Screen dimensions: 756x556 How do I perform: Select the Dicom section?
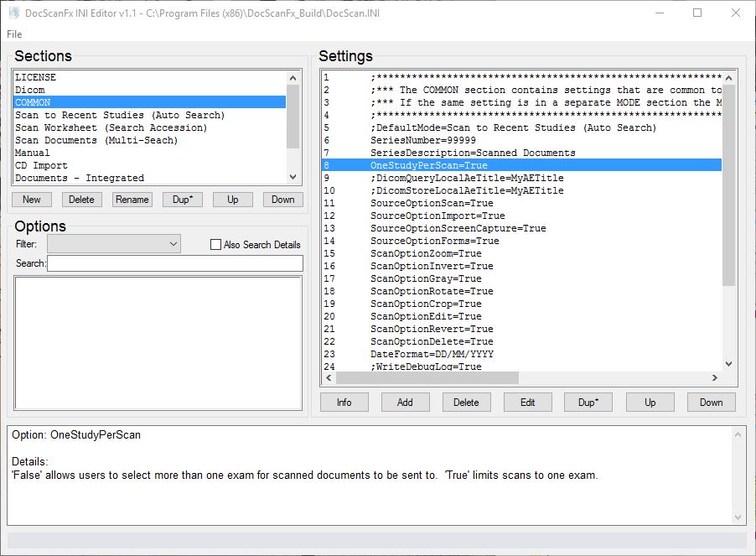[x=149, y=90]
